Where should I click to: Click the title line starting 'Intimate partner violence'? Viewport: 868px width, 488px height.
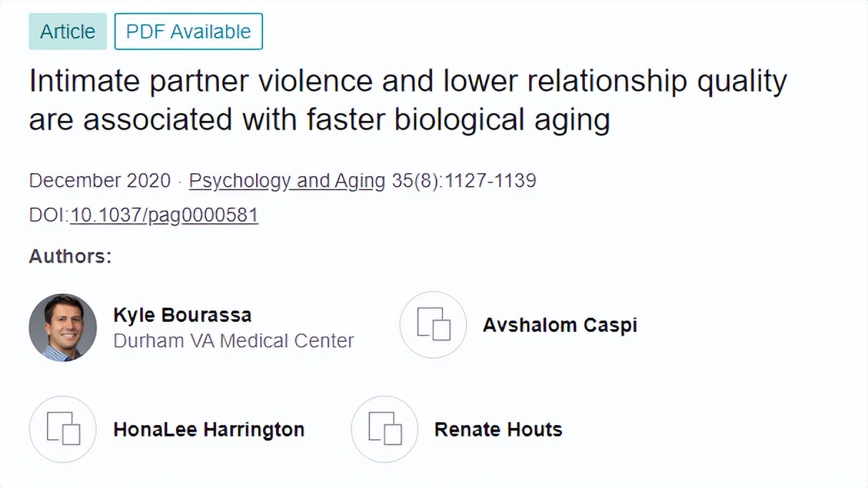408,82
